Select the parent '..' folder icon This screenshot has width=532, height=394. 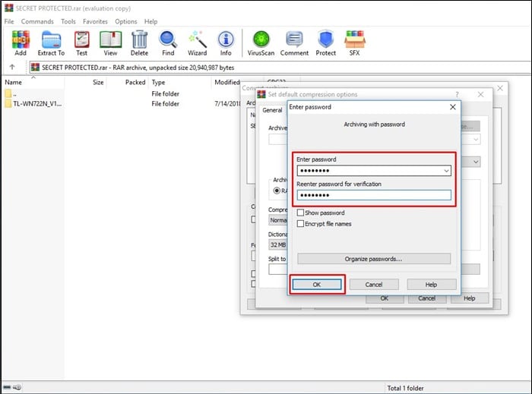pos(8,94)
